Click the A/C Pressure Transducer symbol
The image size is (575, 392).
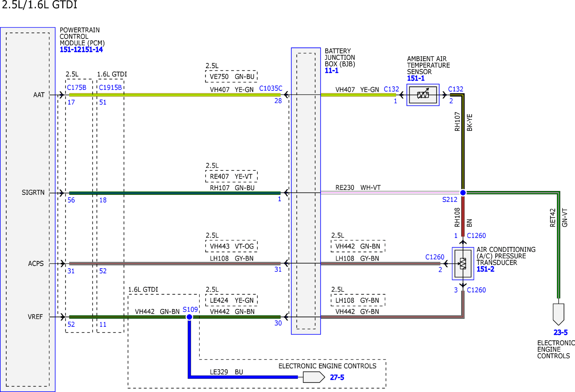tap(463, 263)
